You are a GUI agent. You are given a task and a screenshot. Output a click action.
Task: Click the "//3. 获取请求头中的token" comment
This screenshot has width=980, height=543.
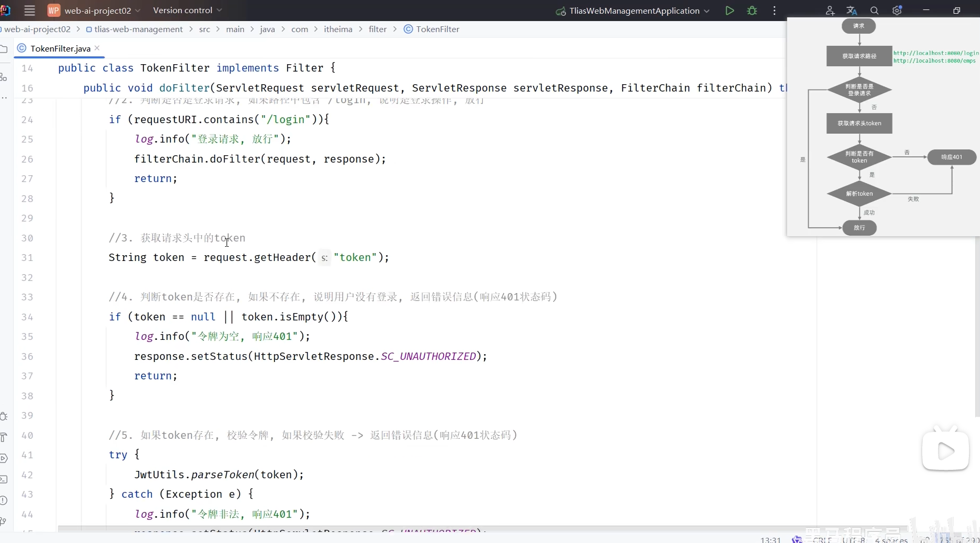tap(177, 238)
